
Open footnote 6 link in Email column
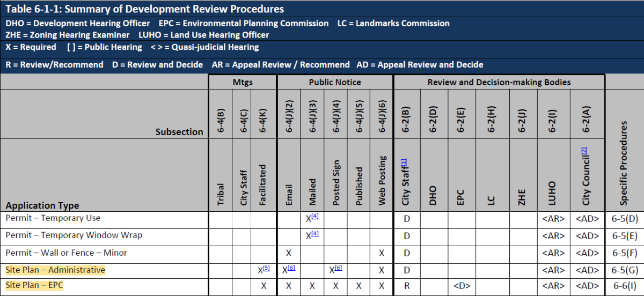[291, 268]
